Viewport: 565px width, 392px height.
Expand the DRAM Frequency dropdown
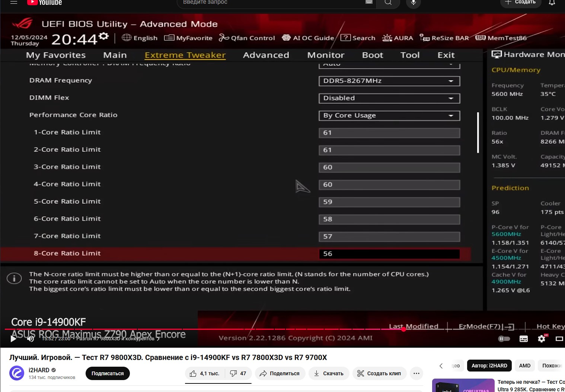tap(389, 81)
